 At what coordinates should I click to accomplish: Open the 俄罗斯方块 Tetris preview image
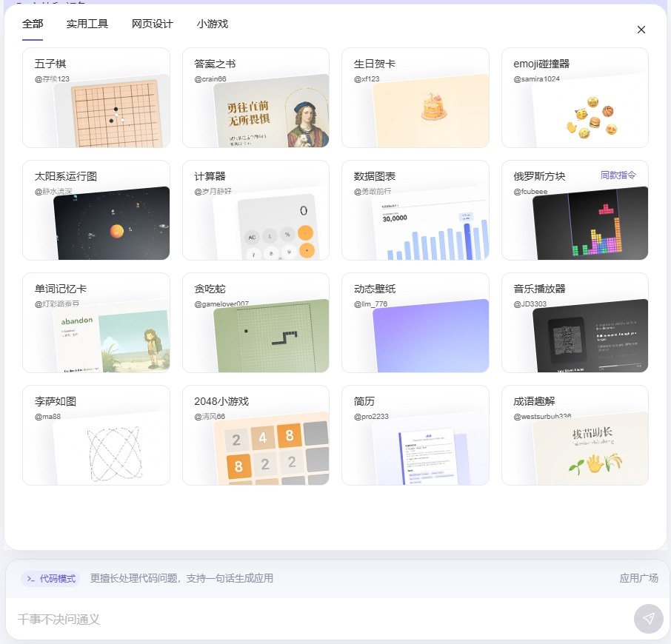590,224
